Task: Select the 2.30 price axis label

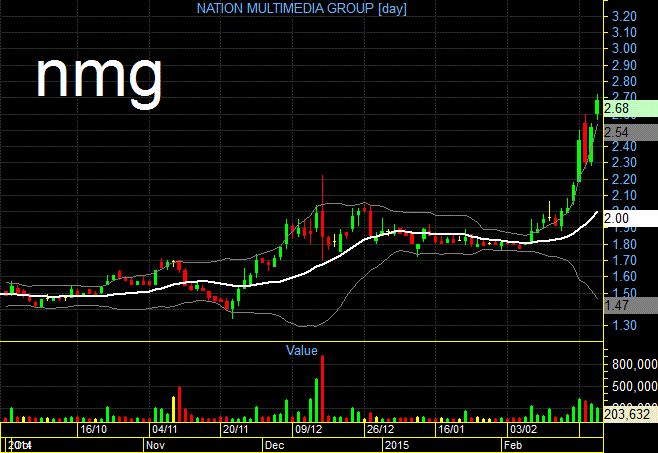Action: [x=624, y=162]
